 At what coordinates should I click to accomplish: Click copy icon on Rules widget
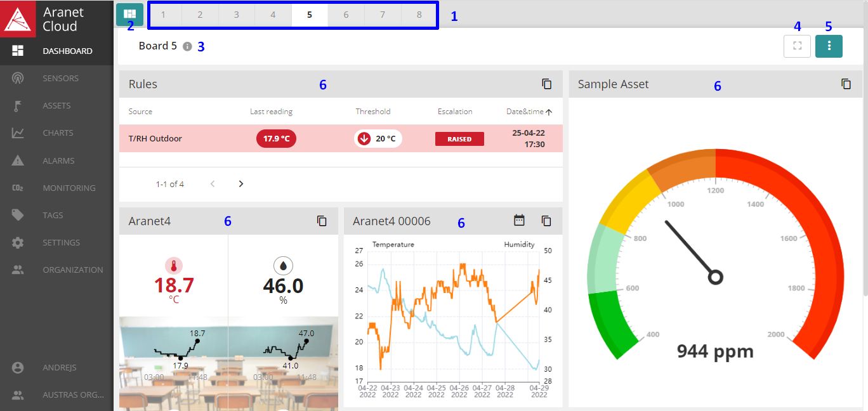click(546, 84)
